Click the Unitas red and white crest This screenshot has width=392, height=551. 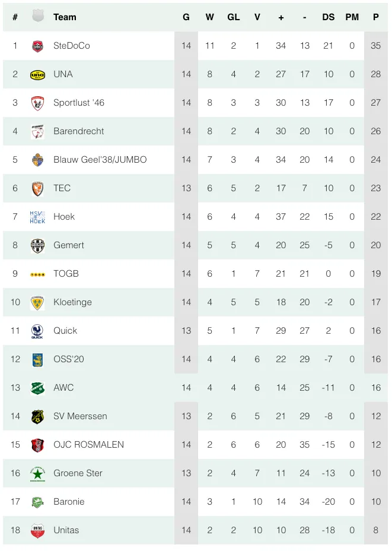coord(37,530)
